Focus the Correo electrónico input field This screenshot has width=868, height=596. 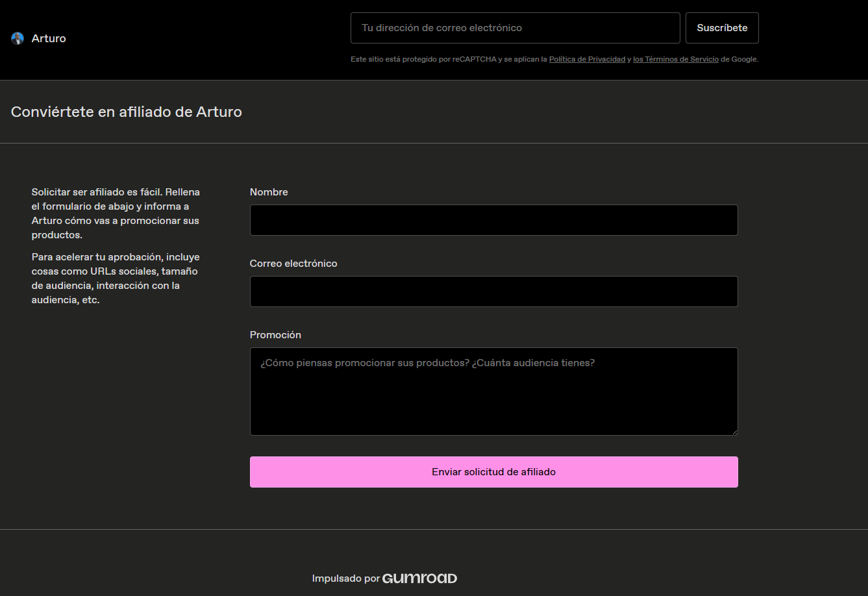click(x=494, y=292)
